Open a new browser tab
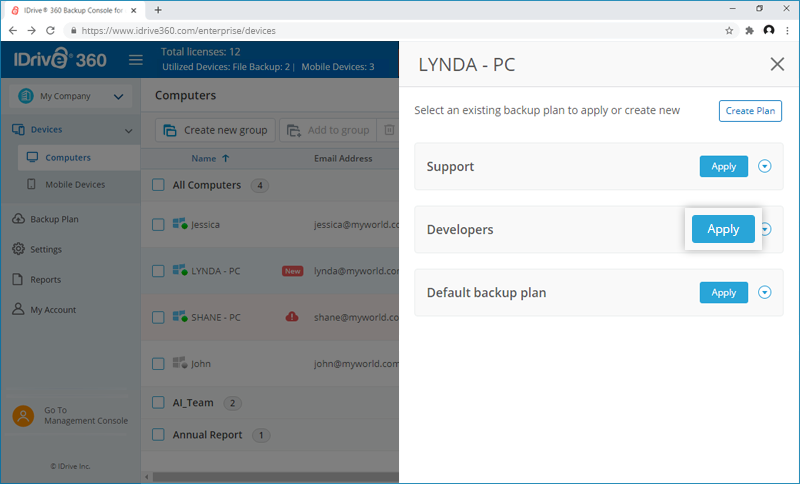This screenshot has width=800, height=484. (158, 9)
